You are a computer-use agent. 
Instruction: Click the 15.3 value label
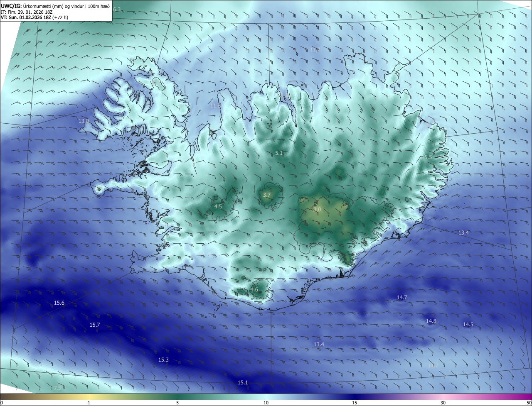pos(163,360)
